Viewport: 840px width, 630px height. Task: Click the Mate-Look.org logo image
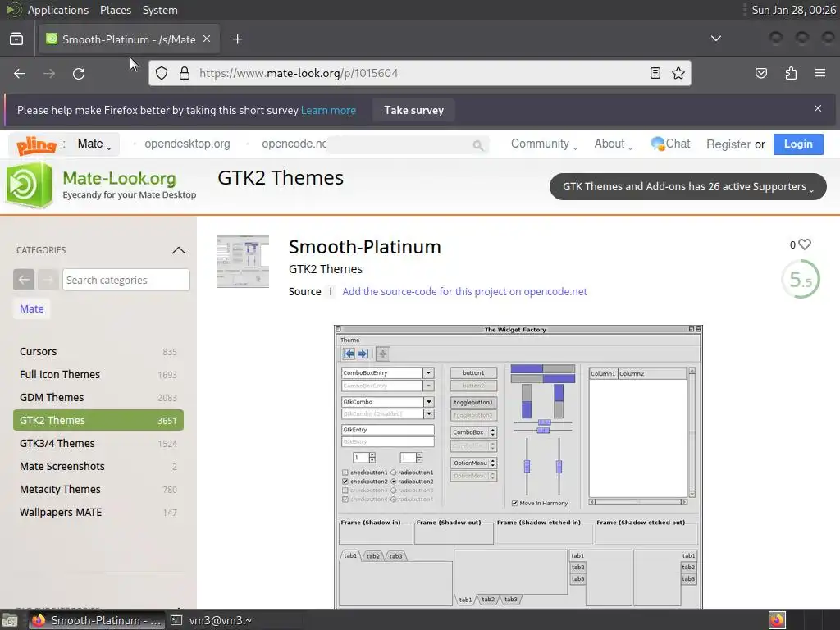30,185
